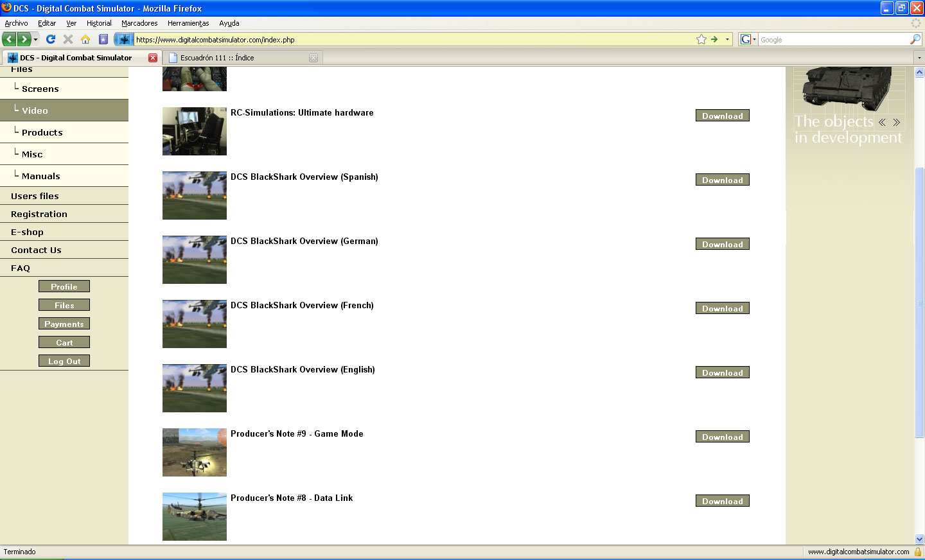The image size is (925, 560).
Task: Bookmark this page with star icon
Action: (701, 39)
